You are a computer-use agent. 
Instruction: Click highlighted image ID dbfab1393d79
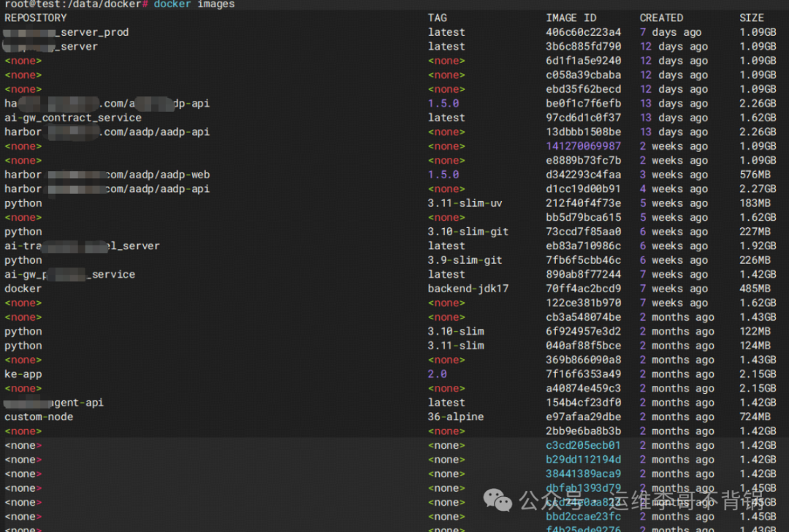pyautogui.click(x=583, y=487)
